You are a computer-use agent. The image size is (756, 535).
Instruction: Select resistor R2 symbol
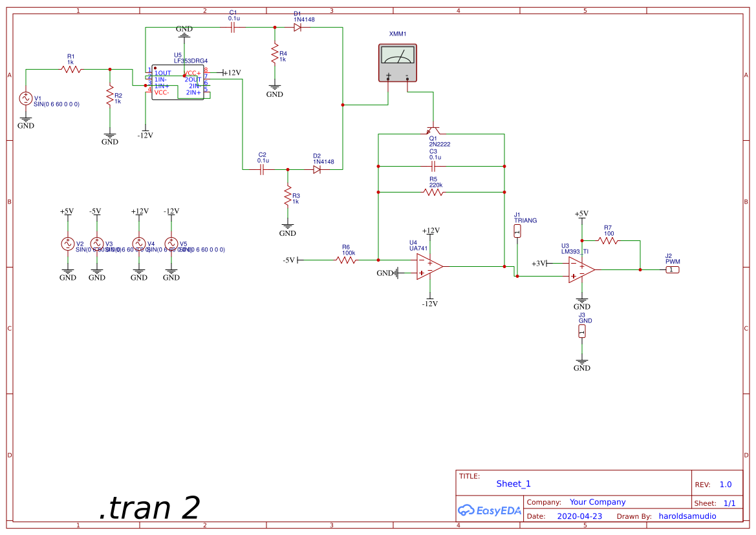click(110, 96)
